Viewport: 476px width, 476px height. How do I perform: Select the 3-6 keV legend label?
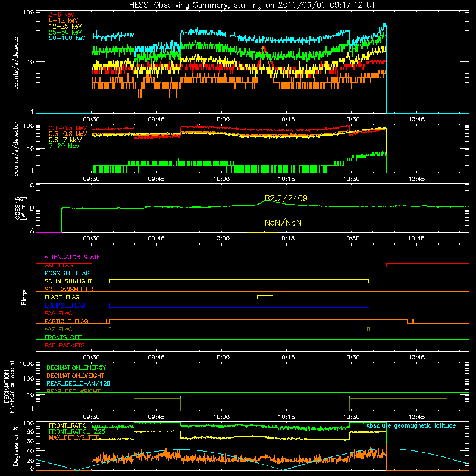pyautogui.click(x=62, y=14)
